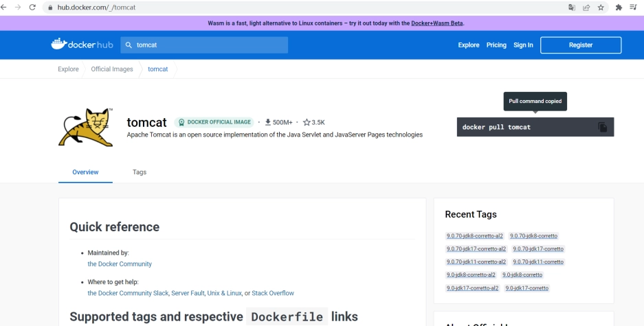Image resolution: width=644 pixels, height=326 pixels.
Task: Go back using browser back arrow
Action: pos(5,7)
